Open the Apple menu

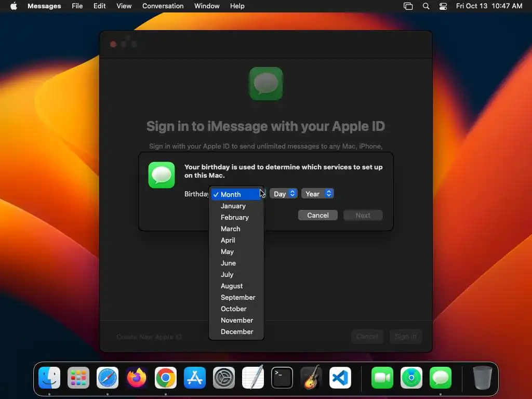[x=14, y=6]
